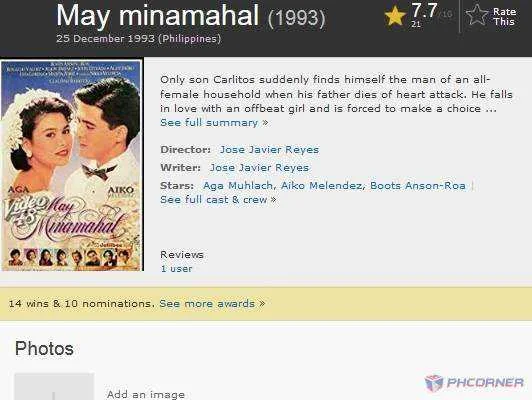Image resolution: width=532 pixels, height=400 pixels.
Task: Click the Rate This outline star
Action: 477,15
